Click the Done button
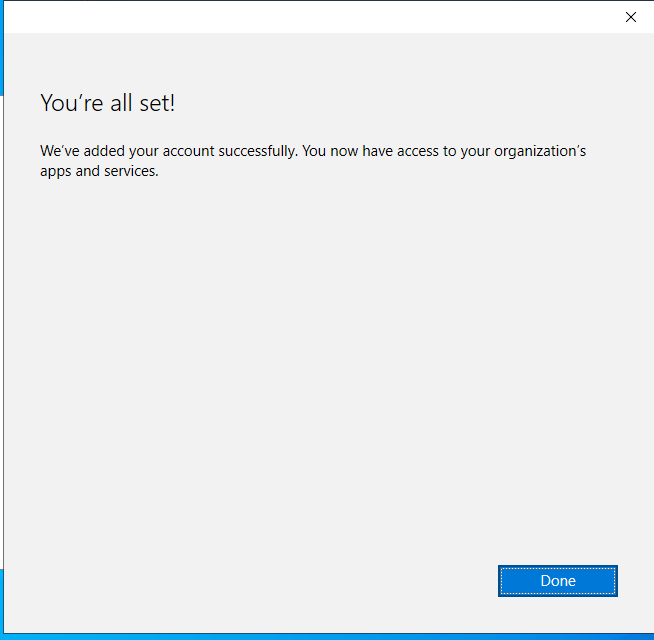The image size is (654, 640). point(557,581)
